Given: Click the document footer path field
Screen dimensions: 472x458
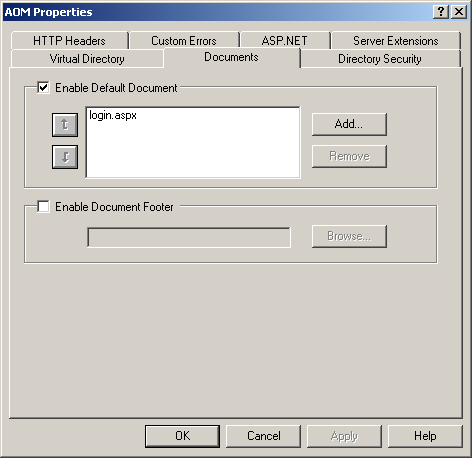Looking at the screenshot, I should 189,237.
